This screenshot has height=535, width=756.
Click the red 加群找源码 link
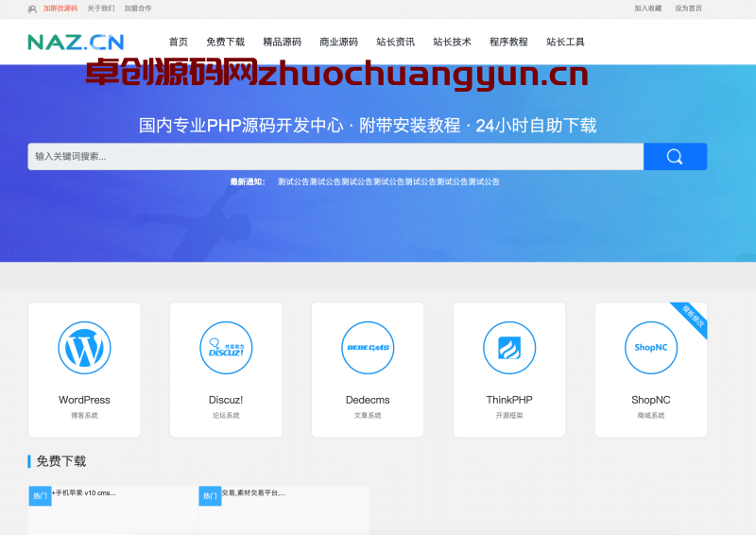click(x=60, y=9)
